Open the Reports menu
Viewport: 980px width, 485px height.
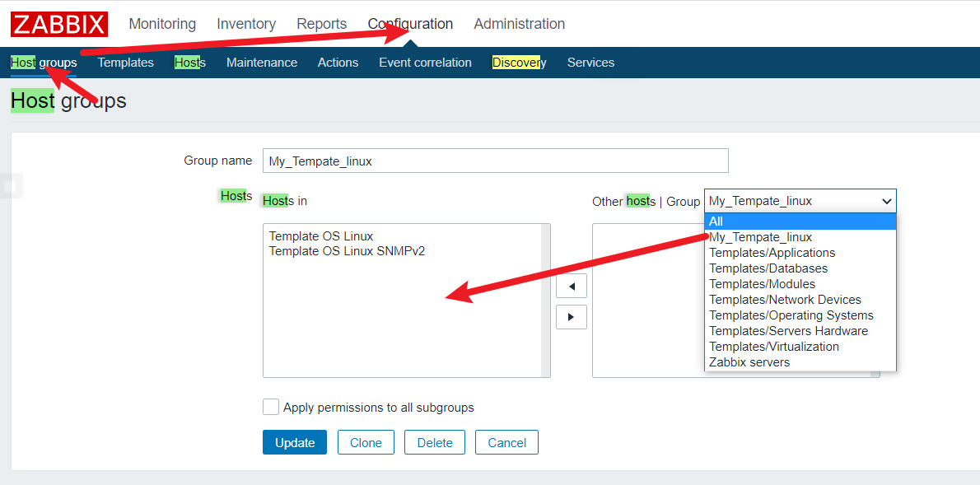coord(322,24)
